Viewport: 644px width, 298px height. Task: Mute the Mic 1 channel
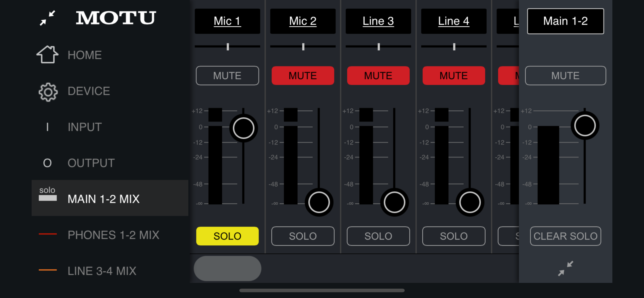(227, 76)
